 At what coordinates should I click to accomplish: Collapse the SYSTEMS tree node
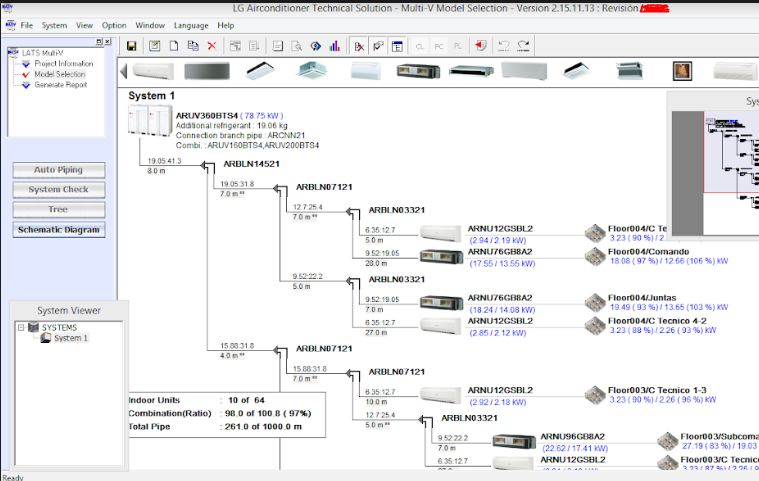click(23, 327)
